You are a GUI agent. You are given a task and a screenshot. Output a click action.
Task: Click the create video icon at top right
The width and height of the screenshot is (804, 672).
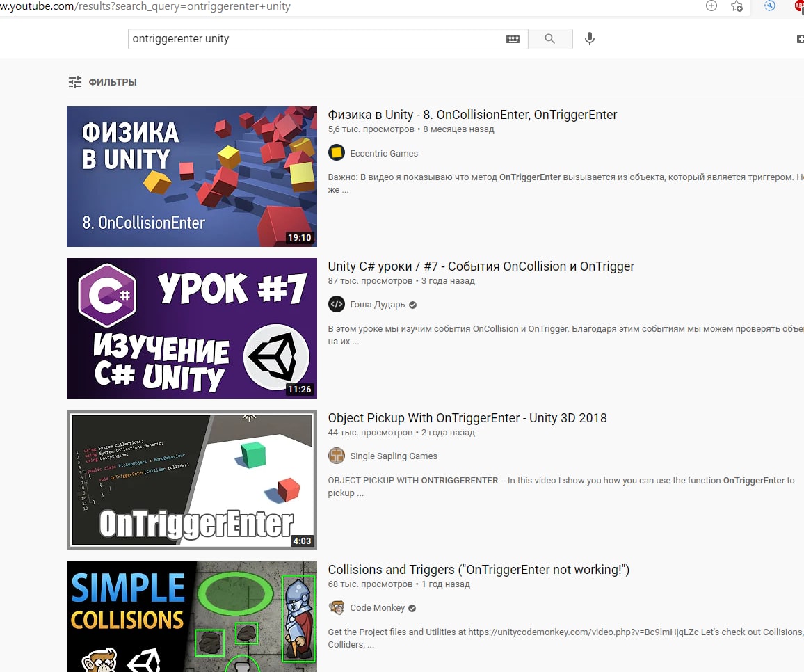tap(801, 39)
